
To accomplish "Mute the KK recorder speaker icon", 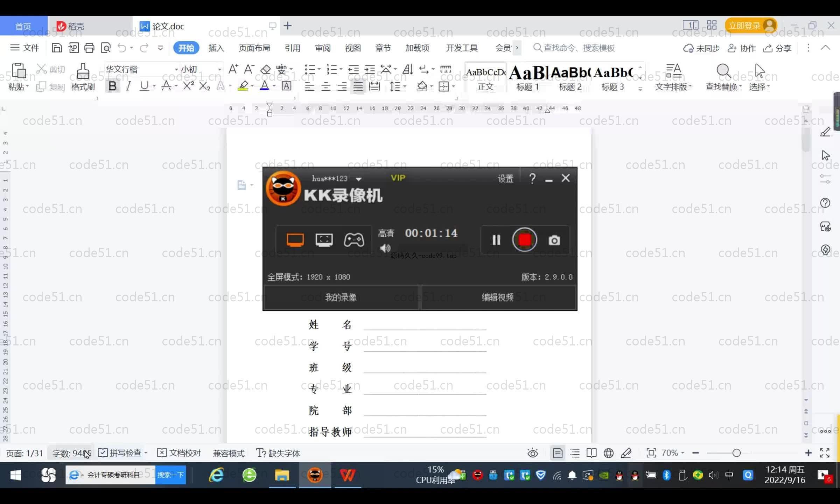I will point(385,248).
